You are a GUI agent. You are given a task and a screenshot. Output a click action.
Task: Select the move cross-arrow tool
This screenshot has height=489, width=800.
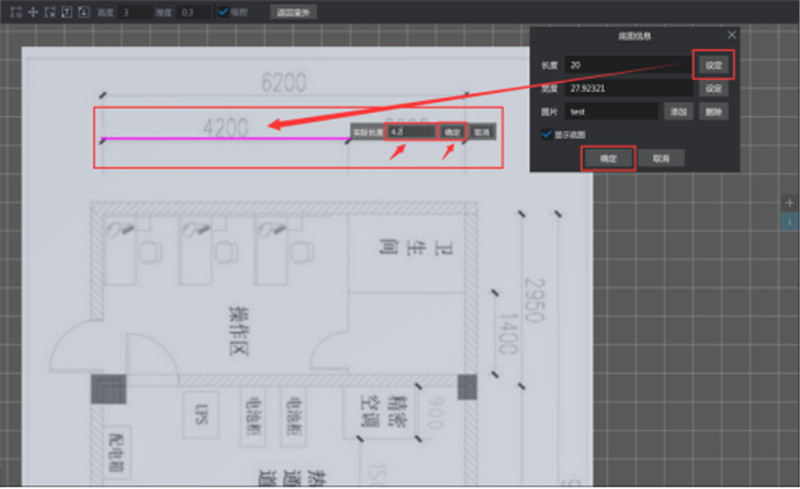tap(32, 12)
